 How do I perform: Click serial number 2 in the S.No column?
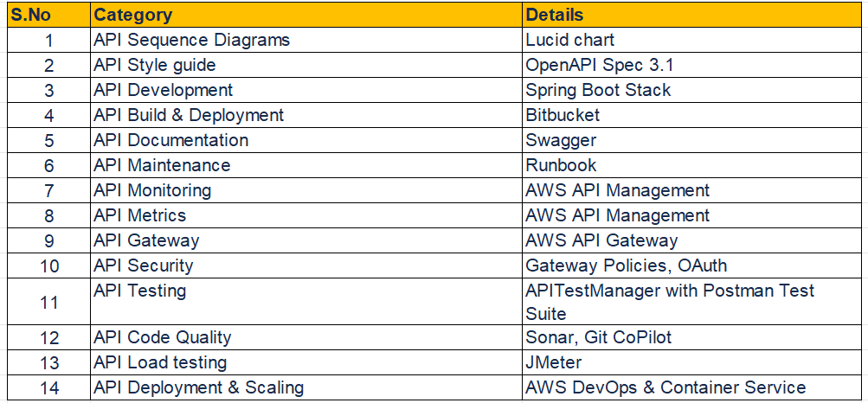pos(48,65)
